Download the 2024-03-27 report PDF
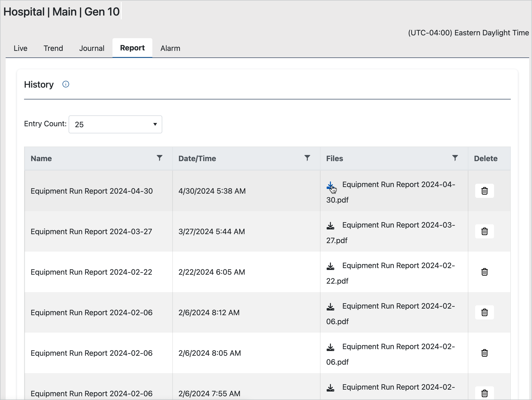Viewport: 532px width, 400px height. (x=330, y=226)
